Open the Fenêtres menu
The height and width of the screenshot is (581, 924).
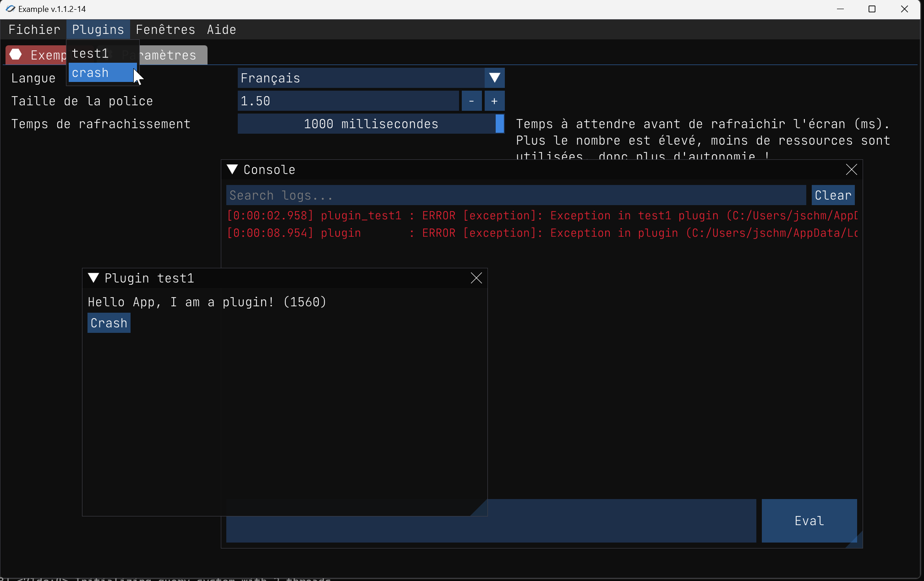click(x=165, y=30)
